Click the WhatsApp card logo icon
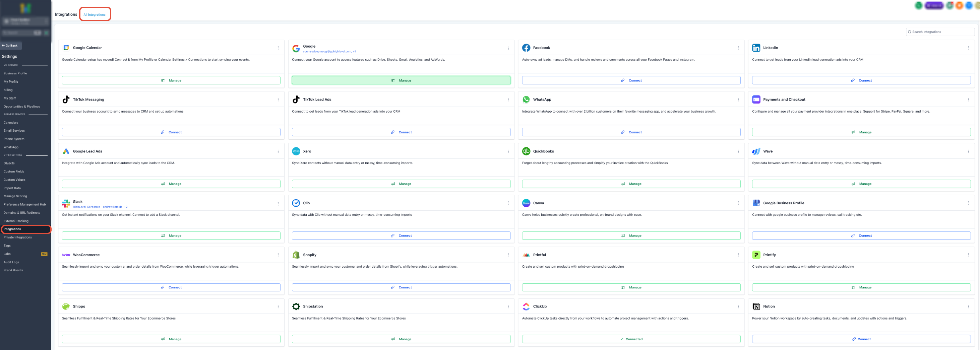Viewport: 980px width, 350px height. tap(526, 99)
